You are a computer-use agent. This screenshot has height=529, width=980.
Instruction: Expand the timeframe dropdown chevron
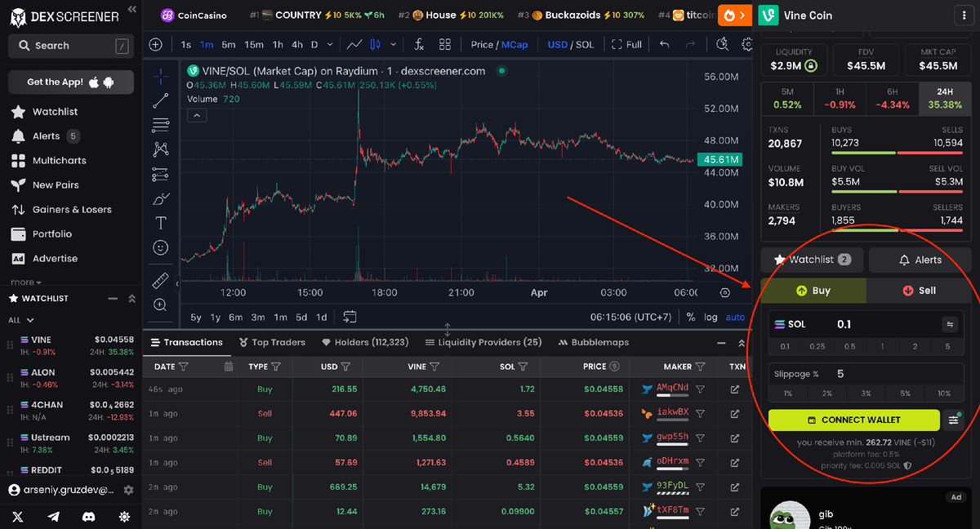330,45
